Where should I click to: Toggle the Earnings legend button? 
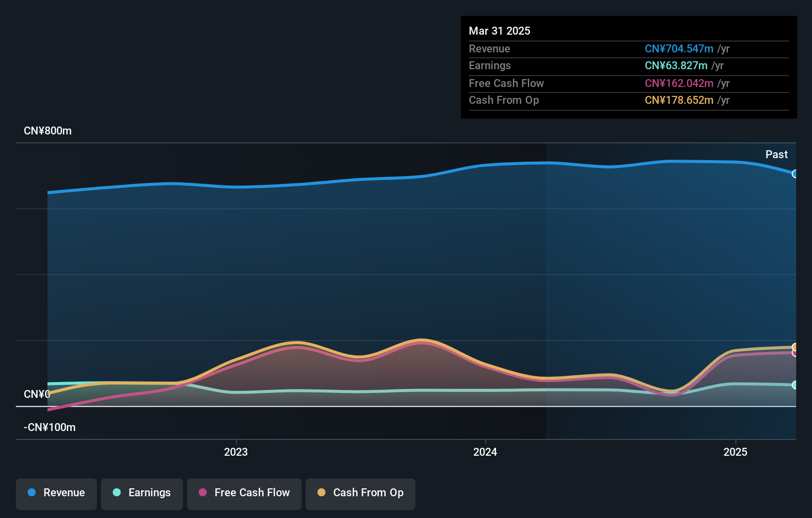pos(142,494)
